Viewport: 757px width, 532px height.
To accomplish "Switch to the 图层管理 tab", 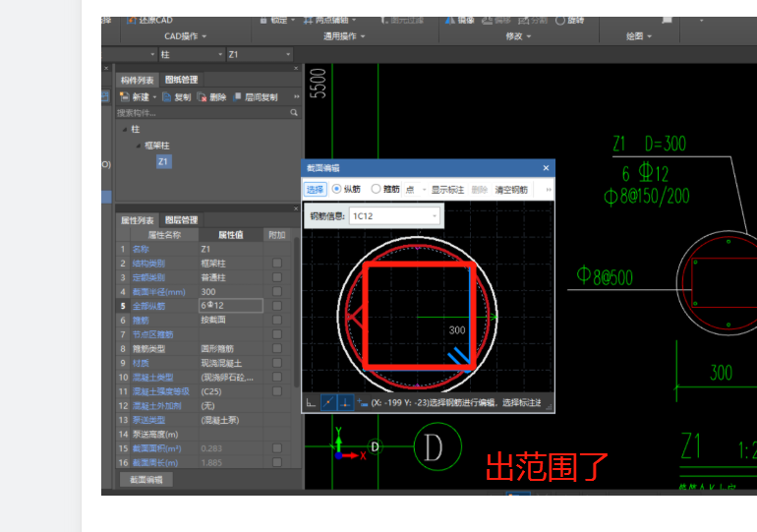I will tap(182, 220).
